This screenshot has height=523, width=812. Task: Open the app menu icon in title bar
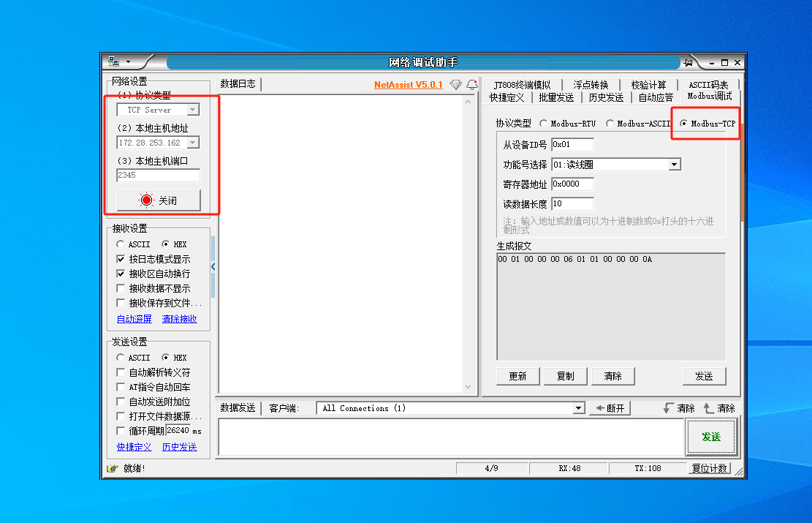tap(113, 62)
